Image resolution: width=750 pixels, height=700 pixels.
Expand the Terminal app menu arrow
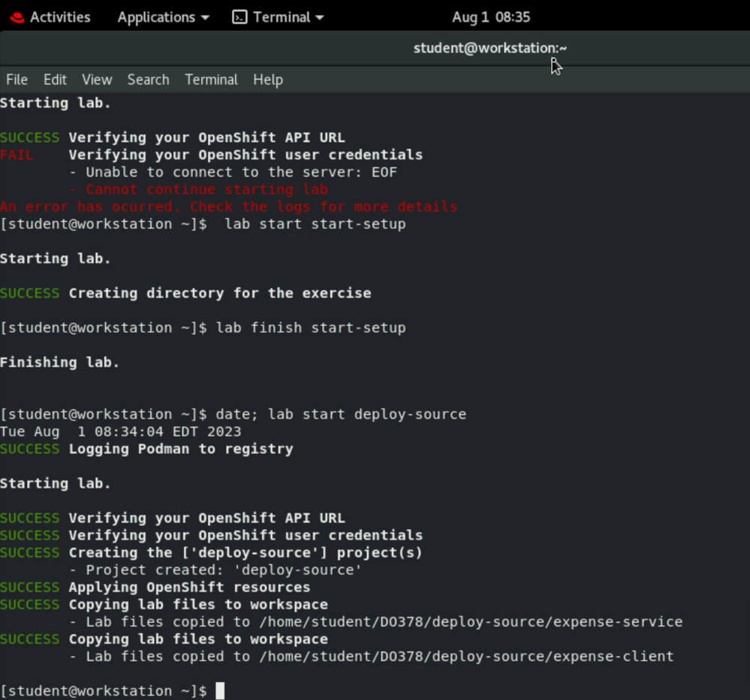pyautogui.click(x=320, y=17)
